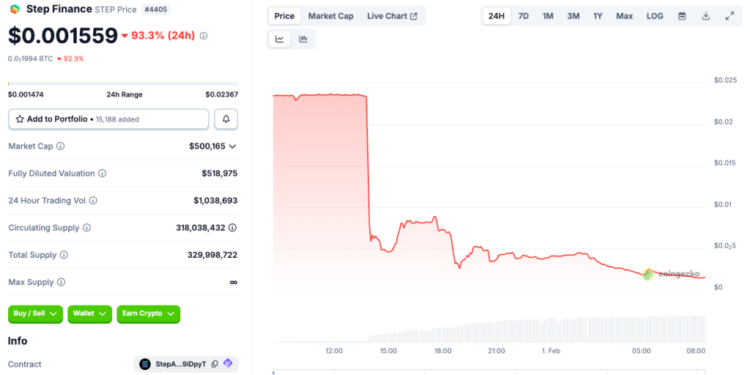The height and width of the screenshot is (375, 750).
Task: Click the info icon next to 24h percentage
Action: tap(203, 36)
